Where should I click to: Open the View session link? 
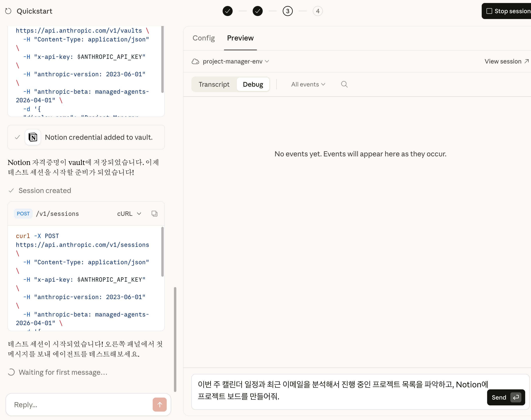(506, 61)
